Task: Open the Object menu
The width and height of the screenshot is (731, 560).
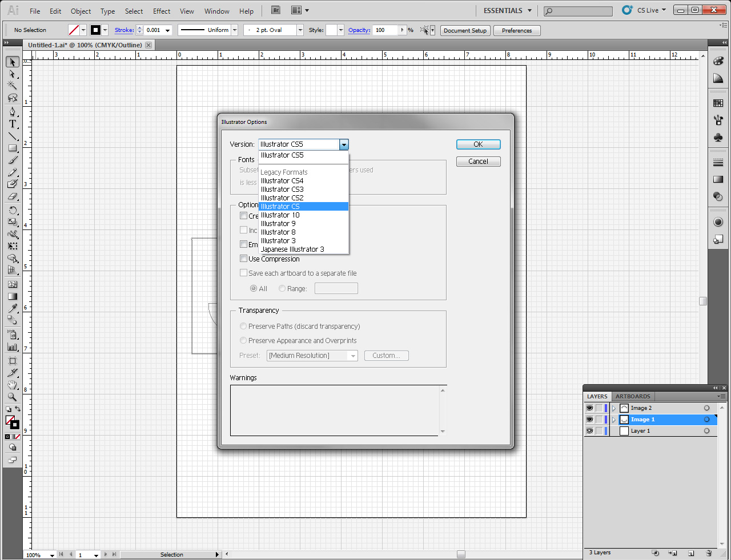Action: [81, 11]
